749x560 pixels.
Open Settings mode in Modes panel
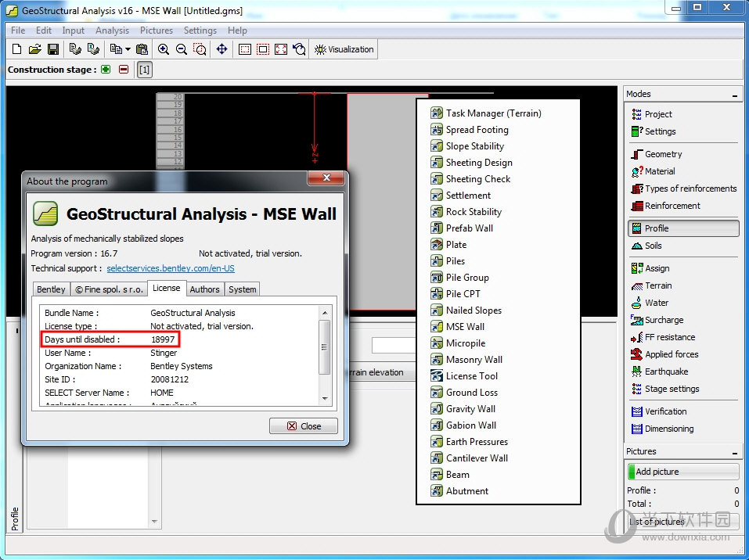pos(654,131)
